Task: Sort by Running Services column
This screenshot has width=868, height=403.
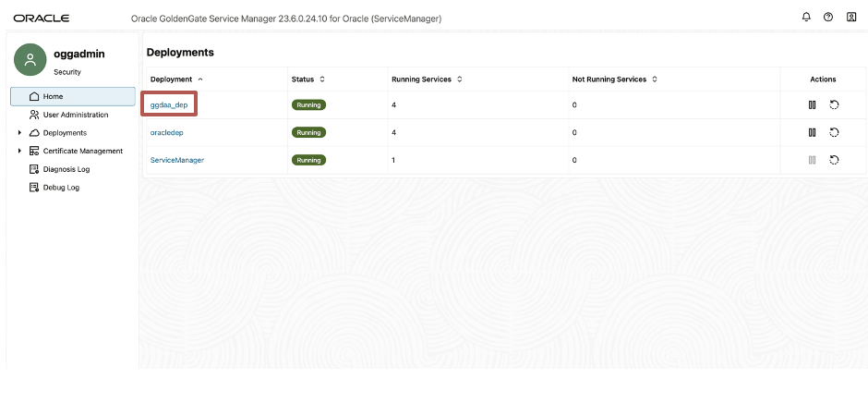Action: 460,79
